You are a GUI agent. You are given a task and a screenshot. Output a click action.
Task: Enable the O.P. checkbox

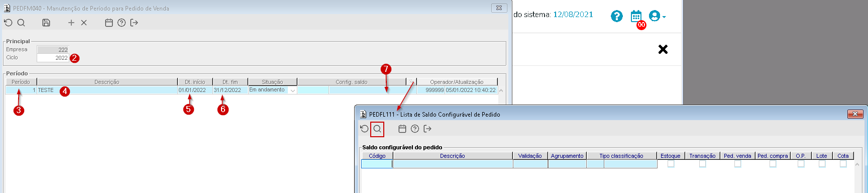801,164
